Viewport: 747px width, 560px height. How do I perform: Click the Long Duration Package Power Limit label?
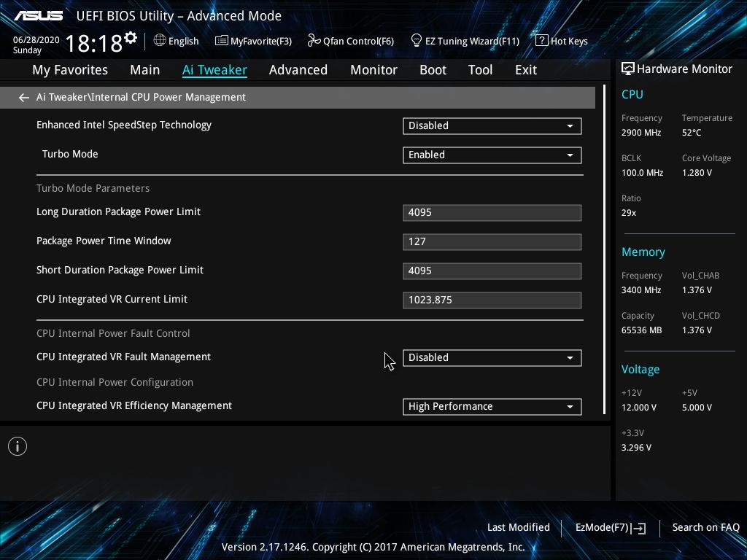[119, 212]
